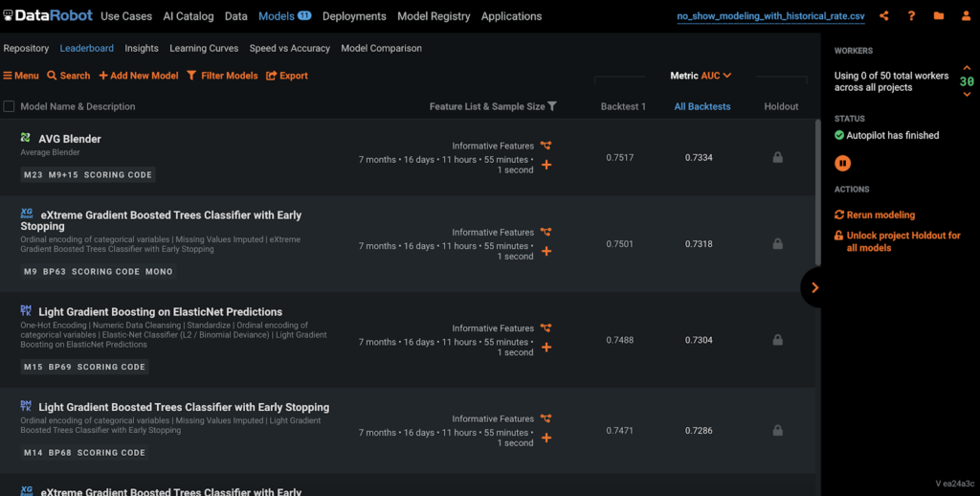The width and height of the screenshot is (980, 496).
Task: Click the BP63 tag
Action: click(54, 271)
